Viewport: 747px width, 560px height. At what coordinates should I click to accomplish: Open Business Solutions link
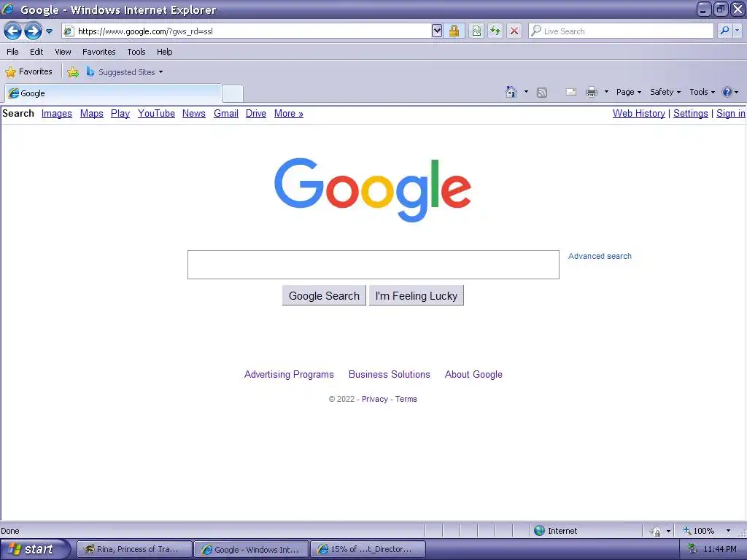point(390,374)
